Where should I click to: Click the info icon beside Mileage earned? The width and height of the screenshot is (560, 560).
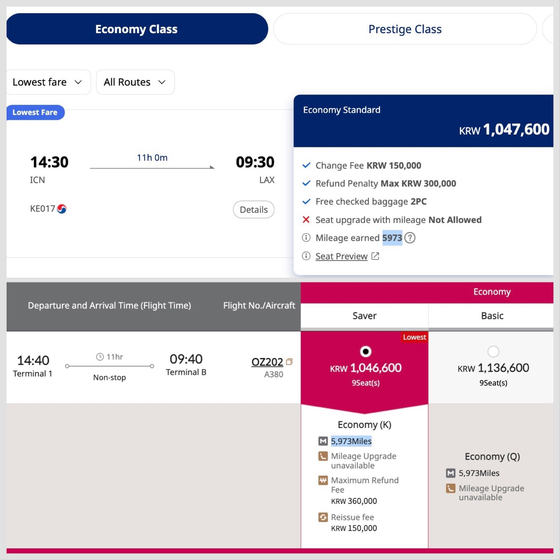click(x=306, y=238)
